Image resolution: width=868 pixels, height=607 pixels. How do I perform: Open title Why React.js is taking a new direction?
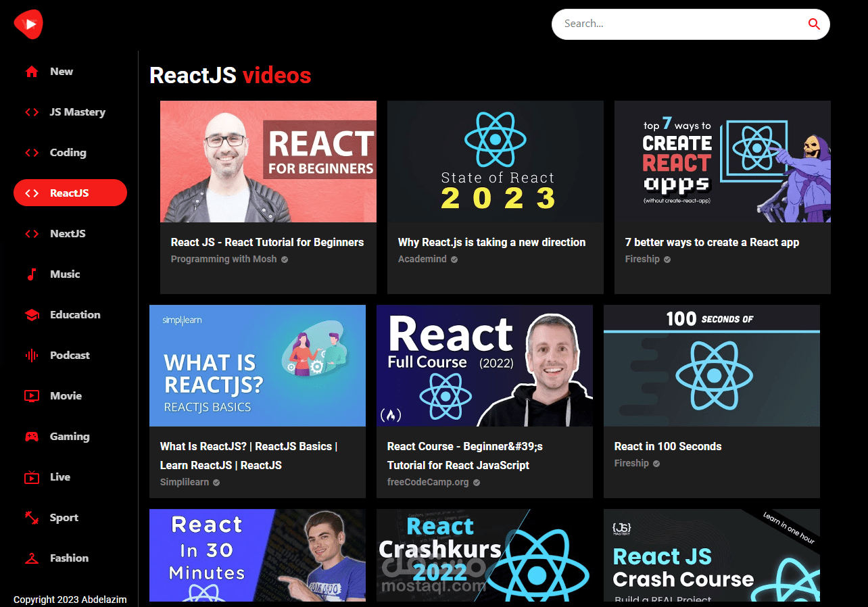click(x=492, y=242)
